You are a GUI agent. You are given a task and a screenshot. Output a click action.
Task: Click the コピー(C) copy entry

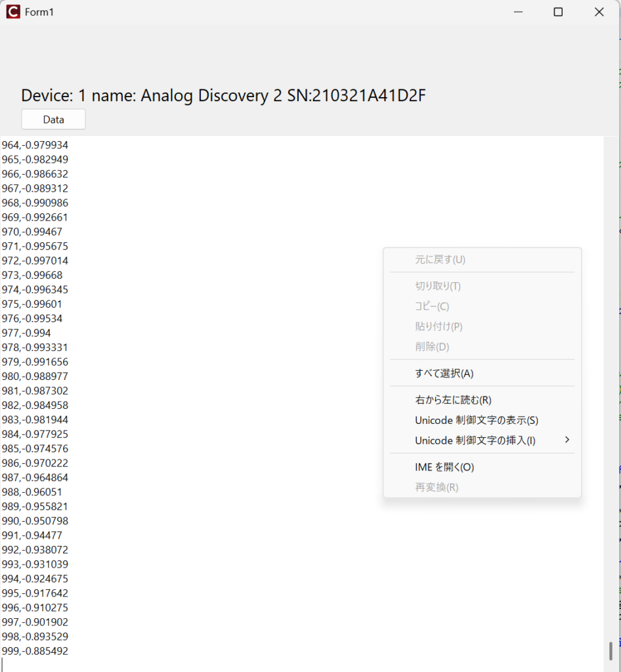[432, 306]
